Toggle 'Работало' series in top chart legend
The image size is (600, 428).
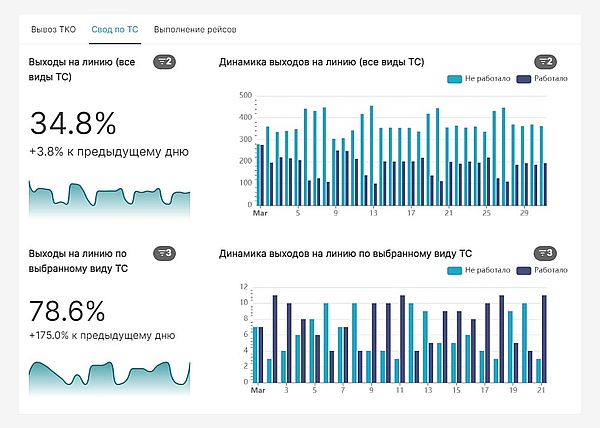550,78
